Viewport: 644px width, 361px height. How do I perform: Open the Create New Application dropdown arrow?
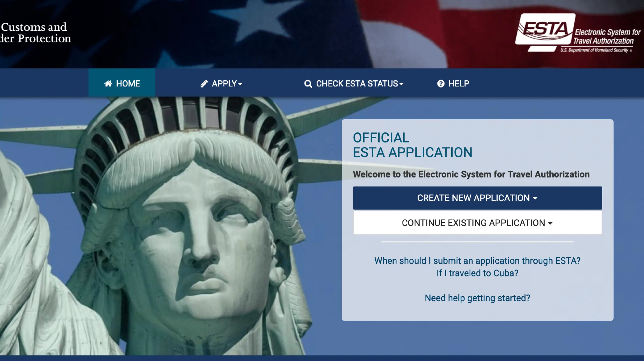(x=535, y=198)
